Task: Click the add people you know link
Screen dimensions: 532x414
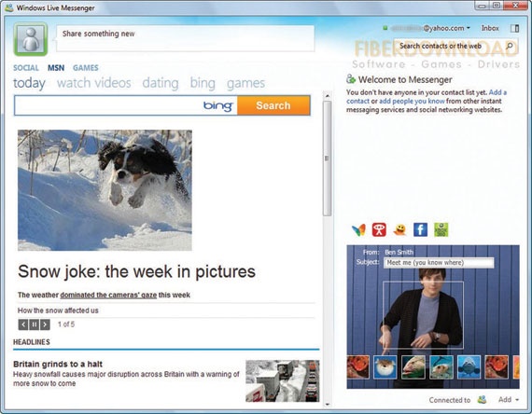Action: click(x=412, y=101)
